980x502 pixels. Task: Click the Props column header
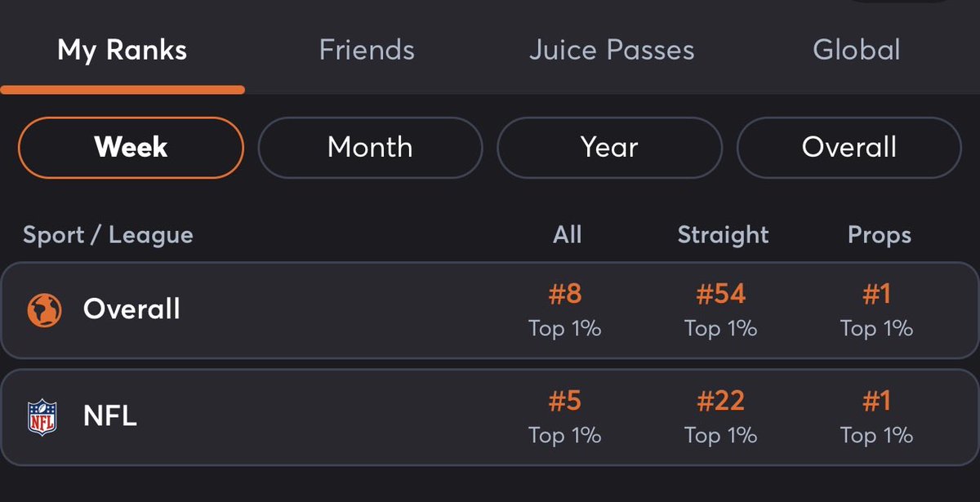pos(880,235)
